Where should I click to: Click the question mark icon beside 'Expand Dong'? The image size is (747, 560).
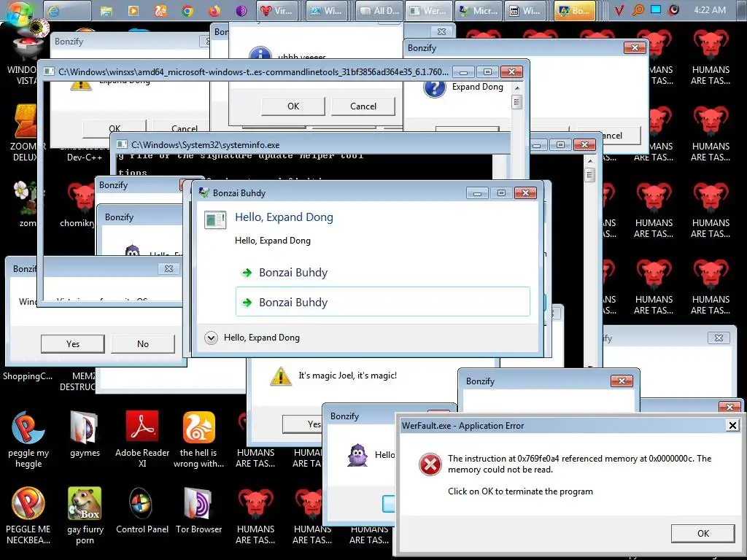coord(435,88)
